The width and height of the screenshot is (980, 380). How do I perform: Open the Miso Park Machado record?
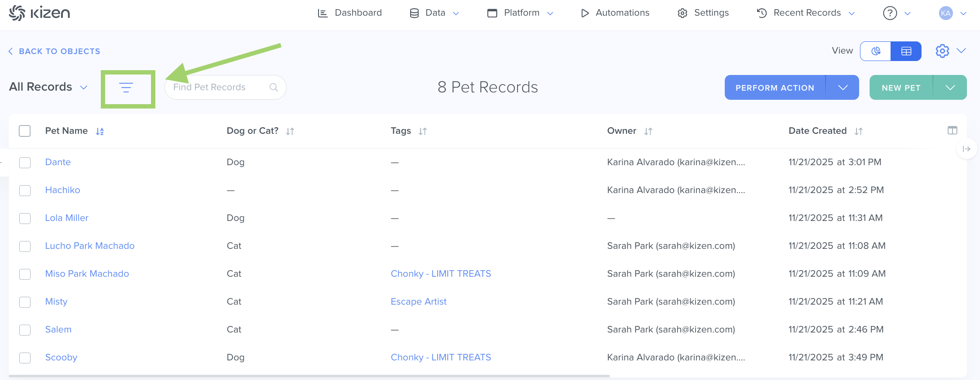click(87, 274)
